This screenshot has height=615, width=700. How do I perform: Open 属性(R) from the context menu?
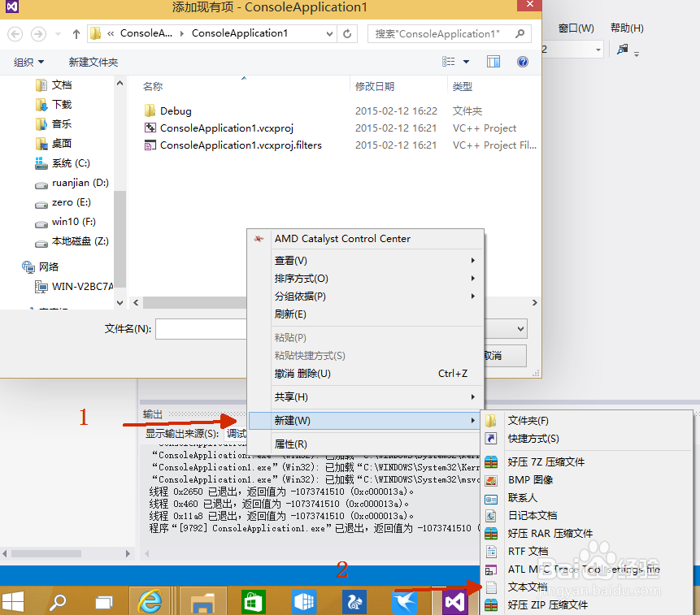(364, 444)
